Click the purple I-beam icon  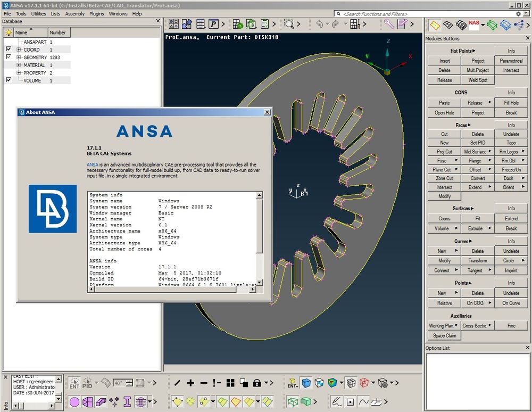(127, 401)
